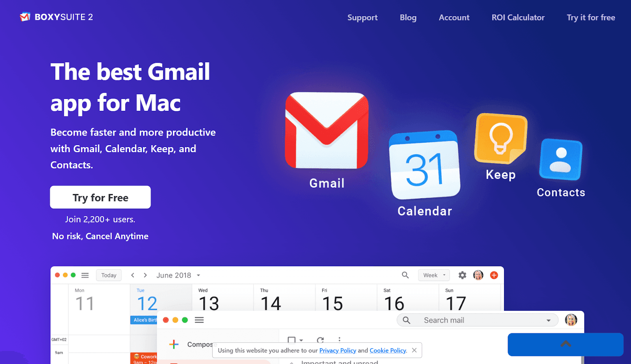Click the Keep lightbulb app icon
The width and height of the screenshot is (631, 364).
click(x=500, y=139)
